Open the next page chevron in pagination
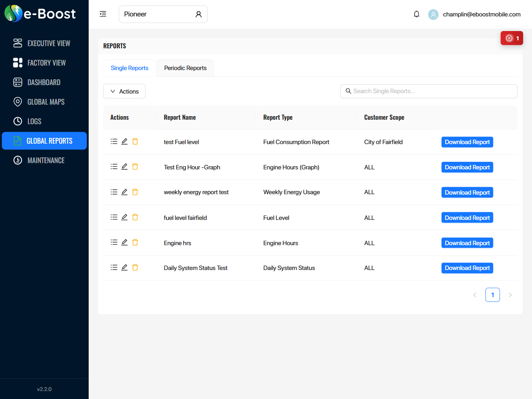The height and width of the screenshot is (399, 532). 510,294
